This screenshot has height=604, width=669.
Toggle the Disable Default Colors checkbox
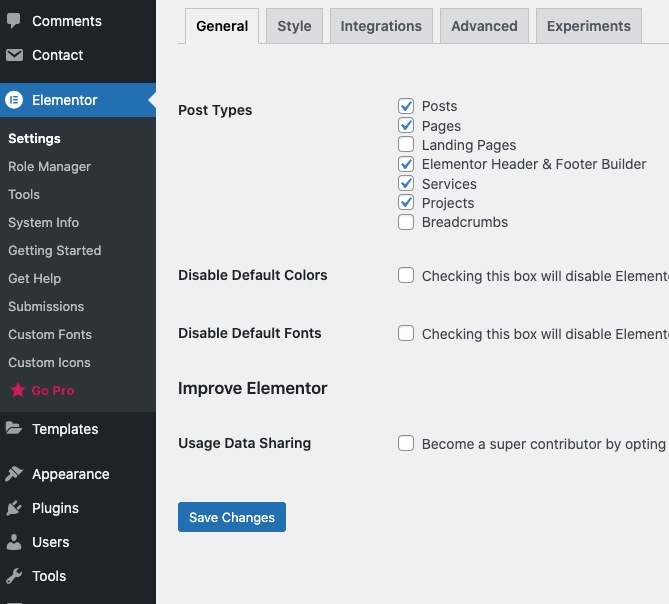406,276
